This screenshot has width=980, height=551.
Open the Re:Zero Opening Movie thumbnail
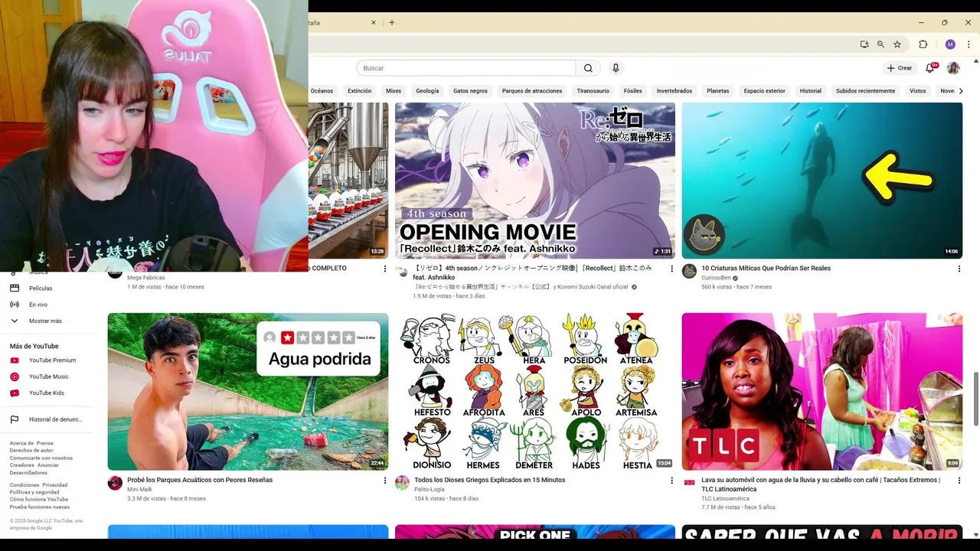point(535,181)
